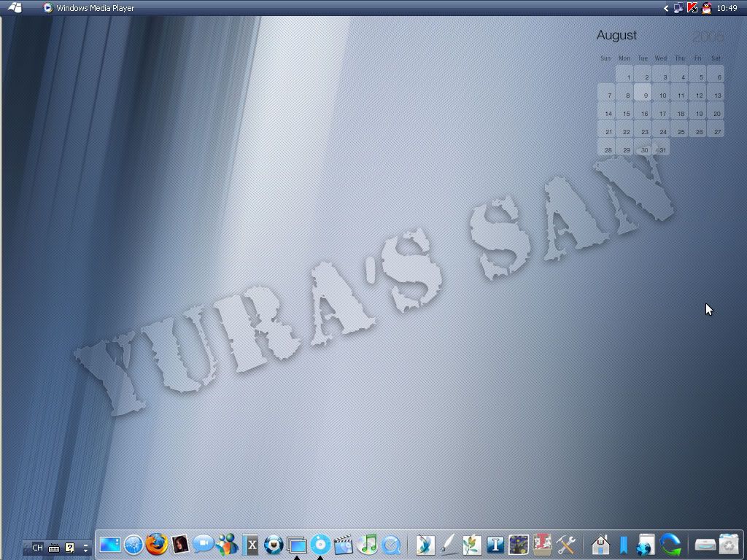
Task: Open Kaspersky antivirus tray icon
Action: coord(692,8)
